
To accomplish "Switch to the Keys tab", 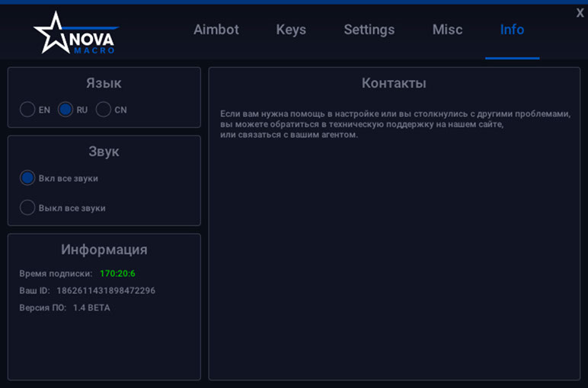I will pos(291,30).
